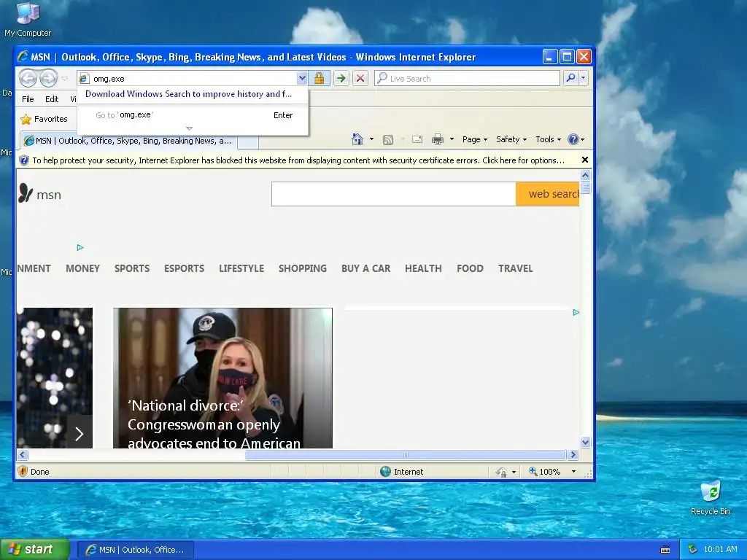The width and height of the screenshot is (747, 560).
Task: Click the orange web search button
Action: (547, 194)
